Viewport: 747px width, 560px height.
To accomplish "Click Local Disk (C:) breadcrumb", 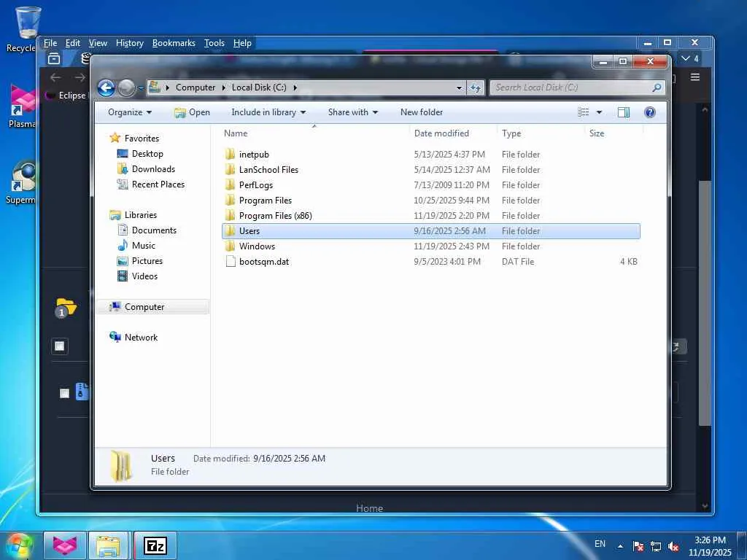I will [x=259, y=87].
